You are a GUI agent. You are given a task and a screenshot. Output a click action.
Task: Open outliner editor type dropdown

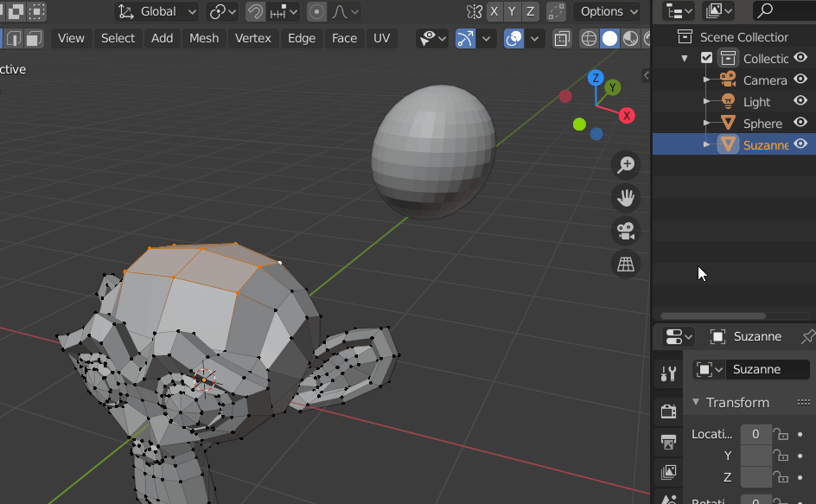(678, 10)
